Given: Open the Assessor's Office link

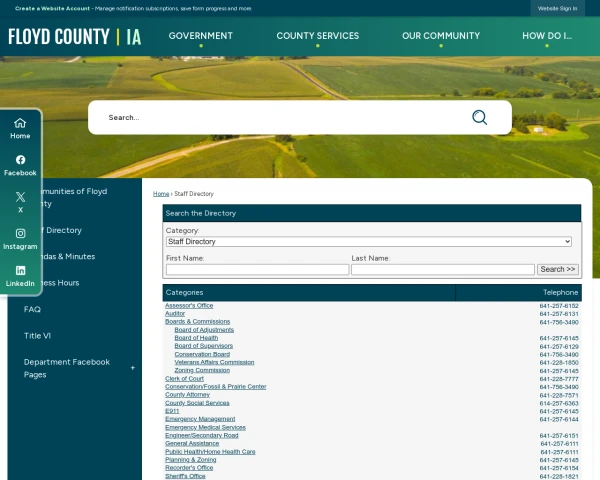Looking at the screenshot, I should 189,306.
